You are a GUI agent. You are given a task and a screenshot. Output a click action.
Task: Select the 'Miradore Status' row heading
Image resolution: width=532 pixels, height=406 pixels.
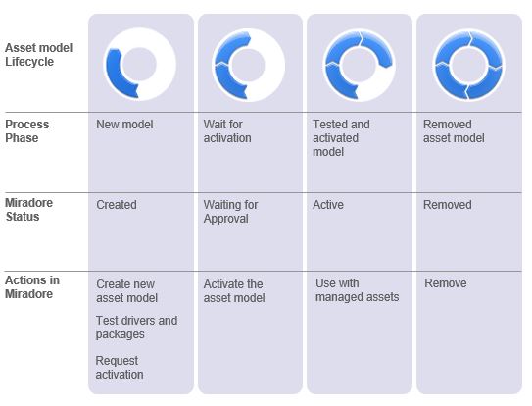[x=28, y=210]
